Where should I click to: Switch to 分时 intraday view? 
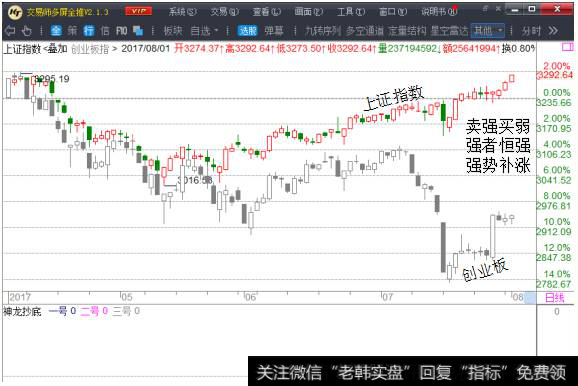(x=531, y=31)
